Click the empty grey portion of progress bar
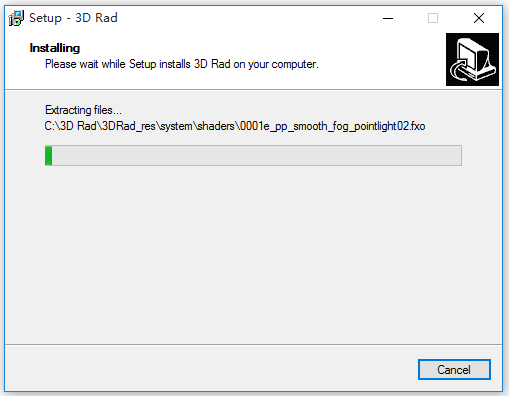The image size is (509, 396). [257, 155]
